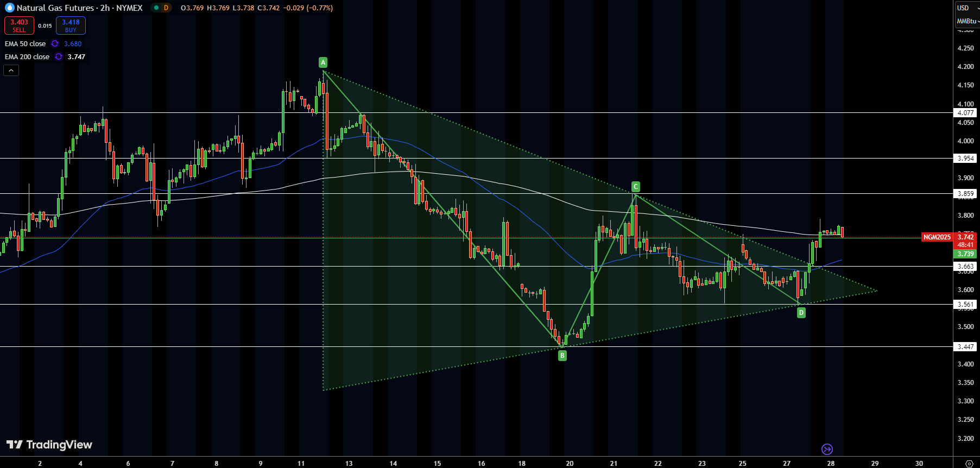Click the green market status dot
980x468 pixels.
pyautogui.click(x=156, y=8)
